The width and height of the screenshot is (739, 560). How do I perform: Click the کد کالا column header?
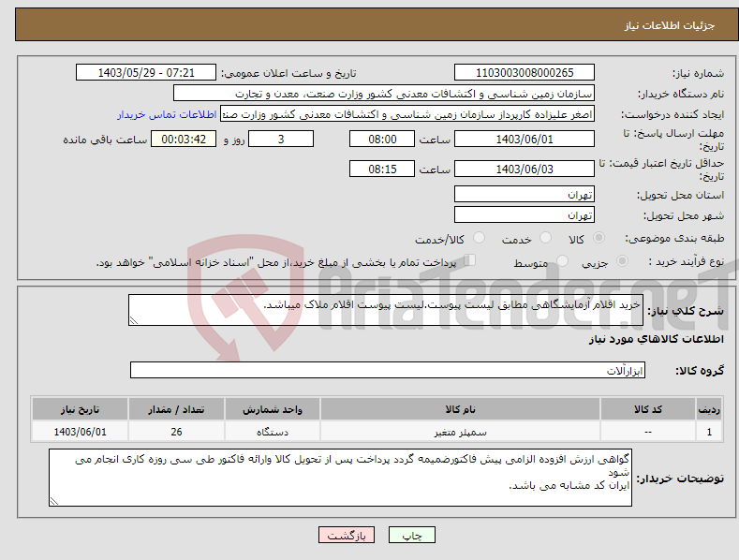point(648,409)
